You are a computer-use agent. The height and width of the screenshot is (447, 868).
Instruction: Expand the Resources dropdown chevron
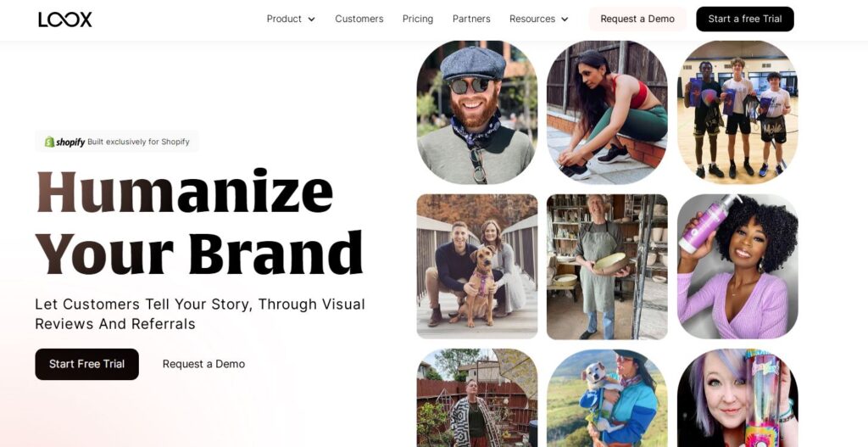565,20
